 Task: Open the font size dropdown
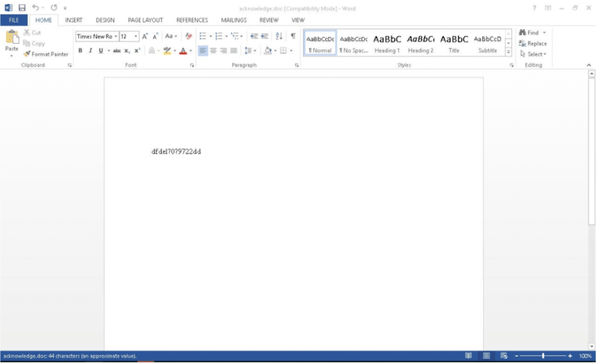(x=136, y=36)
